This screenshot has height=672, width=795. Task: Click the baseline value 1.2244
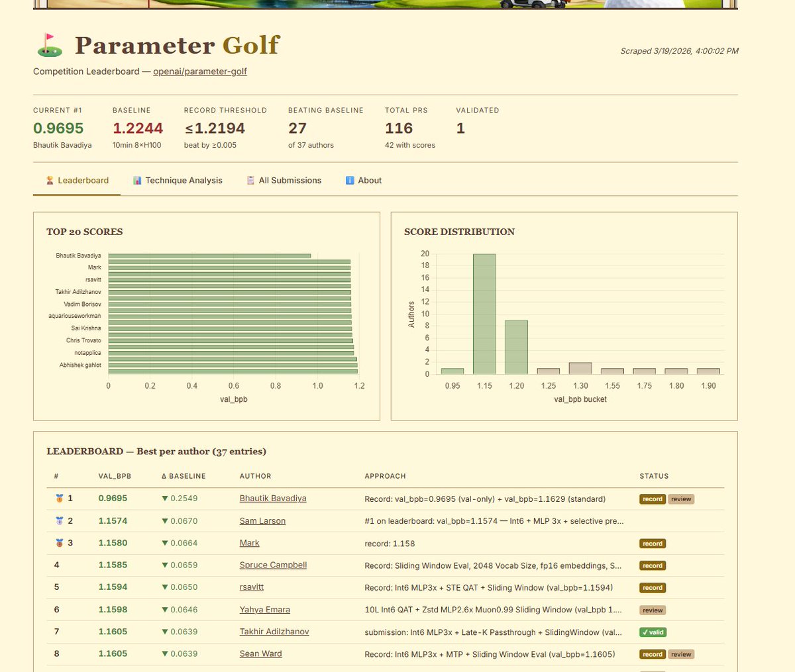(x=138, y=128)
